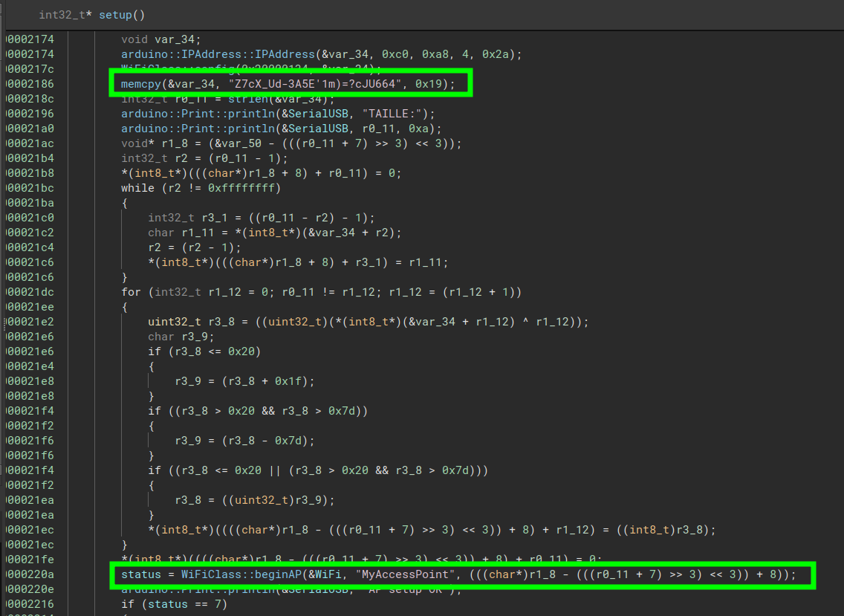The height and width of the screenshot is (616, 844).
Task: Click the 0x19 length argument of memcpy
Action: point(429,84)
